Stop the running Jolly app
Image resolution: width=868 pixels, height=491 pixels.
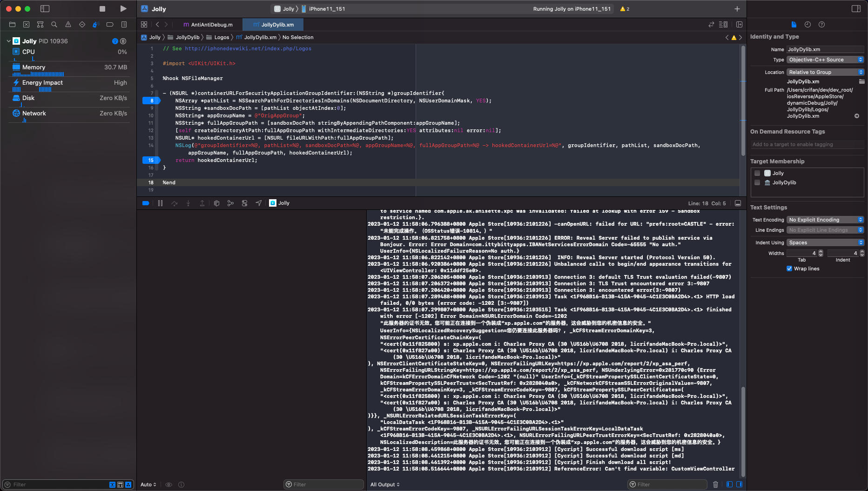[102, 9]
